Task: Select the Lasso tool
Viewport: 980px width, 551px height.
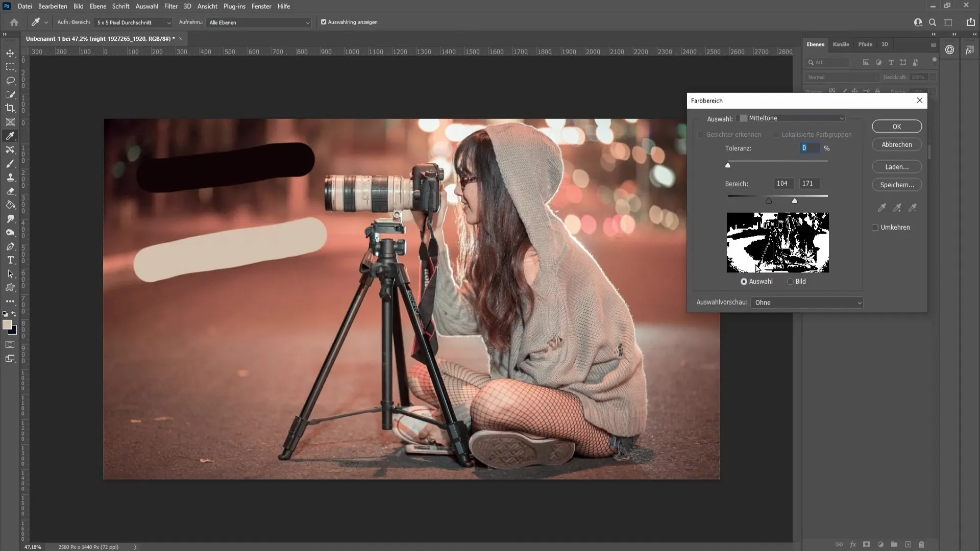Action: pos(10,81)
